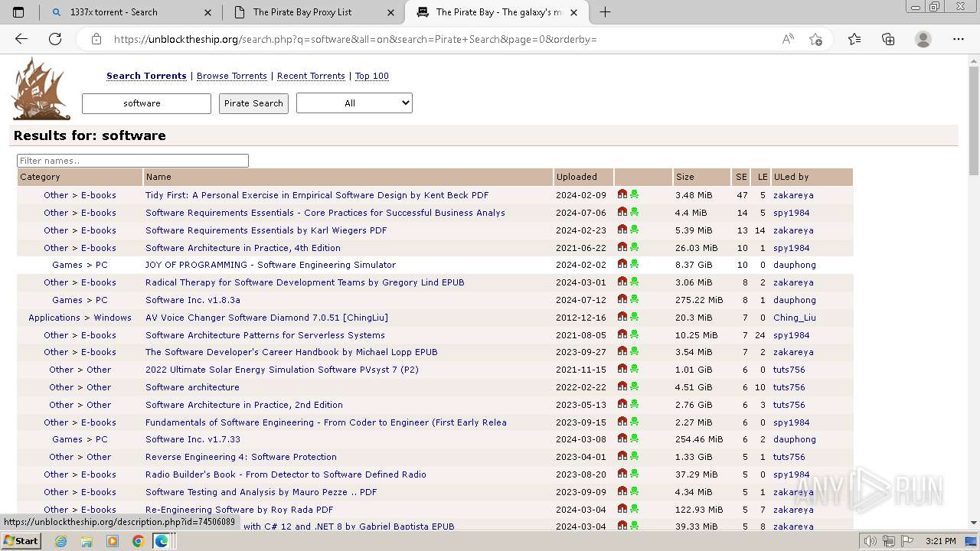Screen dimensions: 980x551
Task: Open the volume speaker tray icon
Action: (870, 541)
